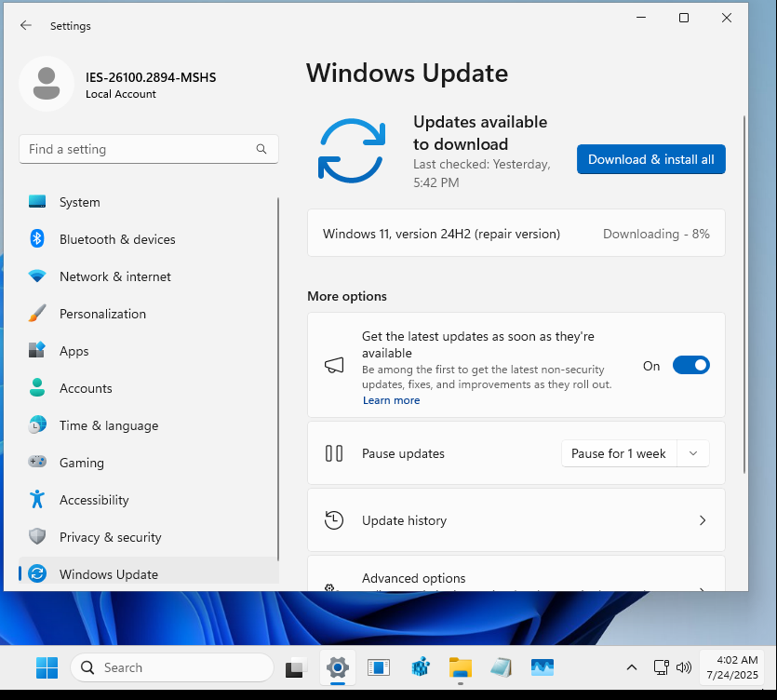The image size is (777, 700).
Task: Turn off get latest updates toggle
Action: point(690,366)
